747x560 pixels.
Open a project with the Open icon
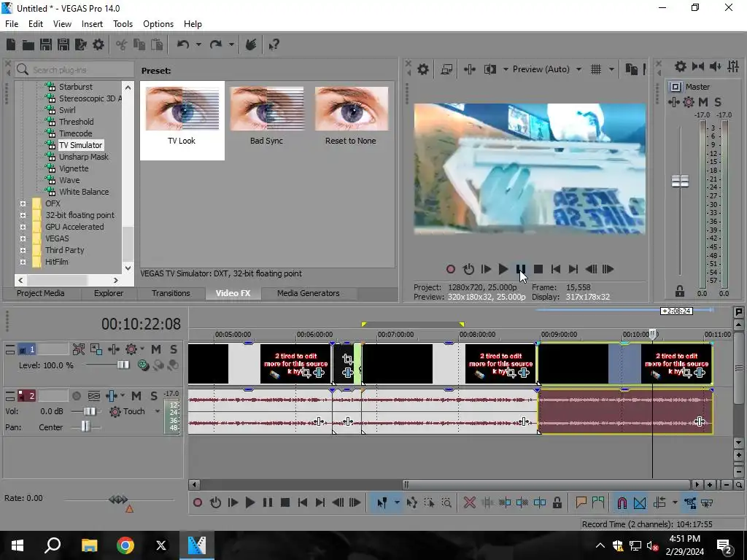pos(28,44)
